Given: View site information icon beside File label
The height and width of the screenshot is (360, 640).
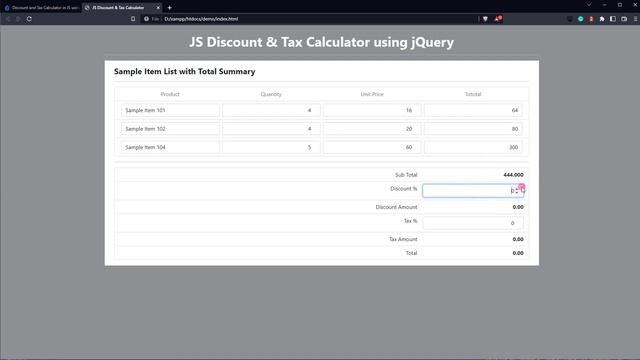Looking at the screenshot, I should 146,19.
